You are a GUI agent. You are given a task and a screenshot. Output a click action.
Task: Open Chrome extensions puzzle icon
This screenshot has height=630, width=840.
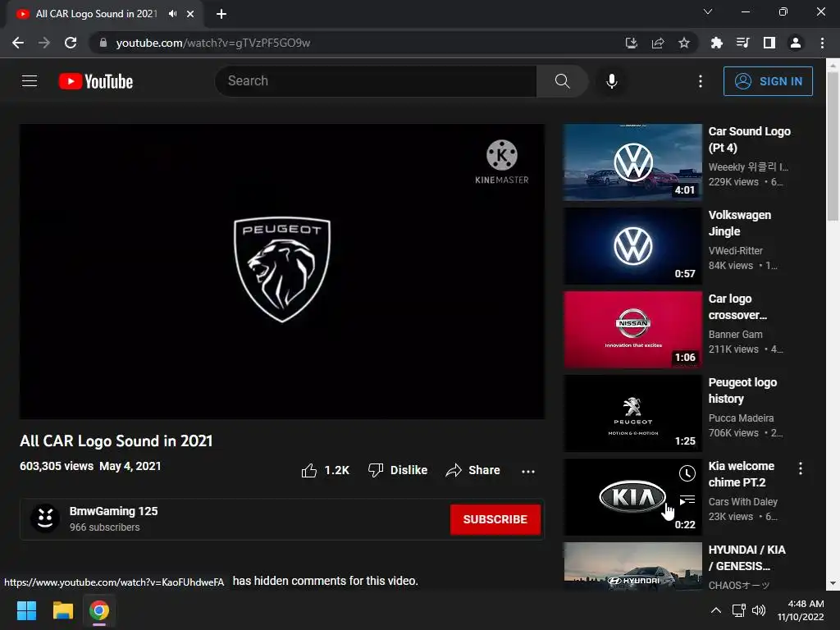point(716,43)
